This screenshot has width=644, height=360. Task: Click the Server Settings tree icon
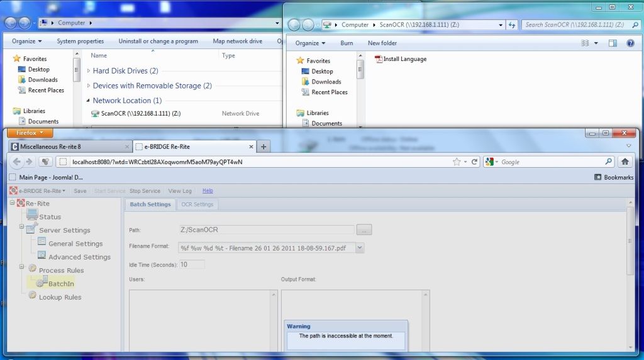(x=31, y=228)
